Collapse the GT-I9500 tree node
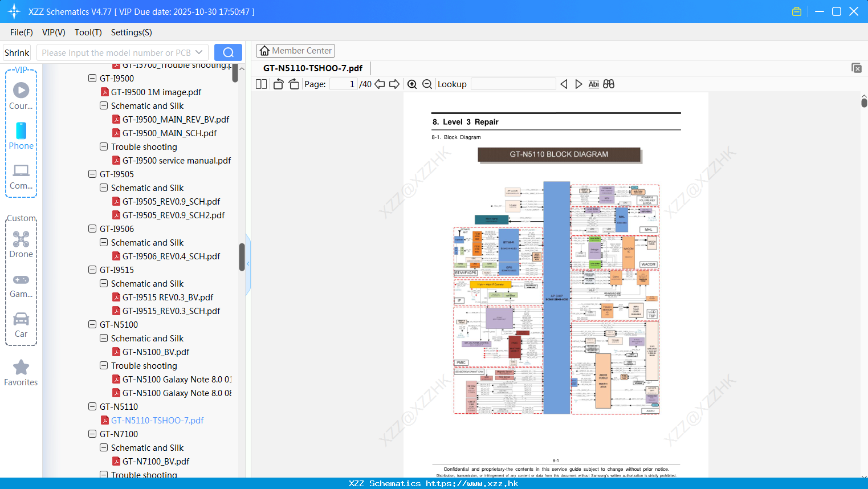The height and width of the screenshot is (489, 868). click(x=92, y=78)
